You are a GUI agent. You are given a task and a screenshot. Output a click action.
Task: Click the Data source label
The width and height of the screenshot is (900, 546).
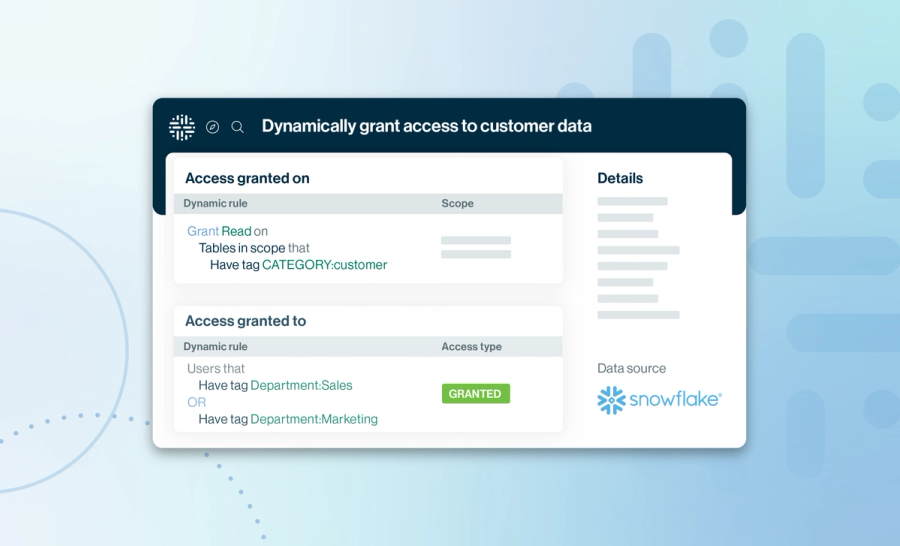(x=631, y=369)
